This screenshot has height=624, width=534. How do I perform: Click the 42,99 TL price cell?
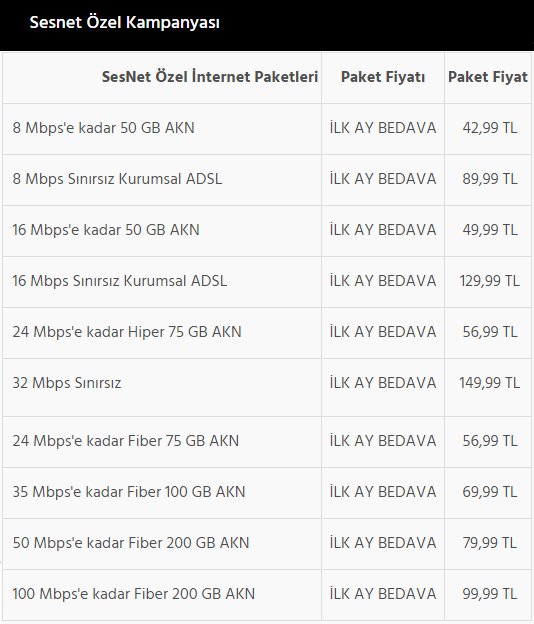point(489,128)
